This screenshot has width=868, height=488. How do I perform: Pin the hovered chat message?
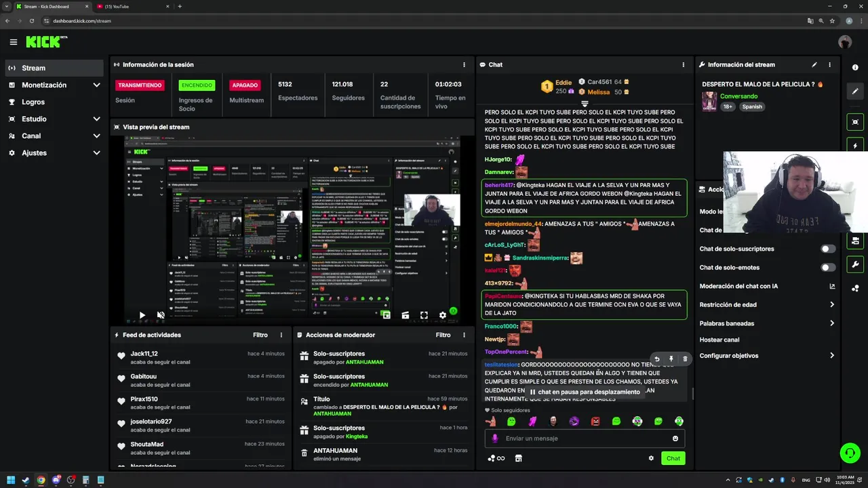(x=671, y=359)
